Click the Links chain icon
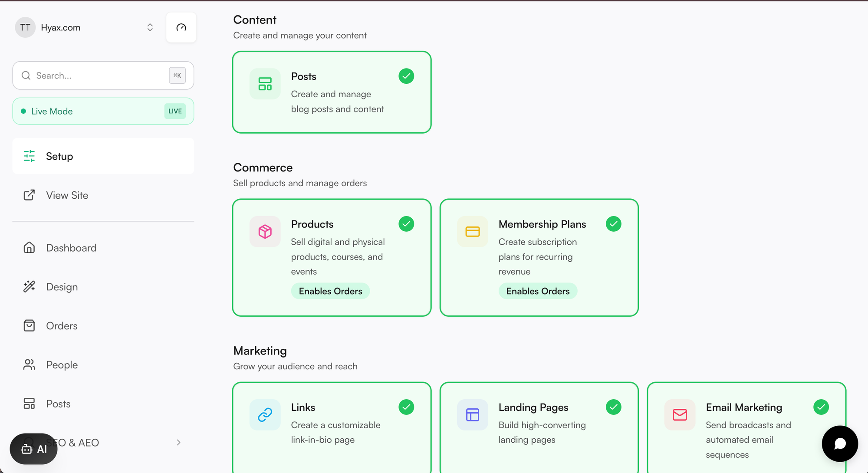868x473 pixels. (265, 415)
